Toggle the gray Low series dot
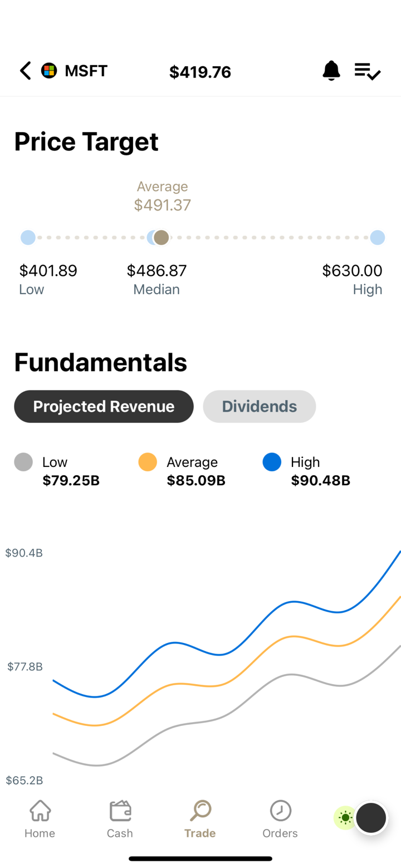The height and width of the screenshot is (868, 401). (x=23, y=462)
